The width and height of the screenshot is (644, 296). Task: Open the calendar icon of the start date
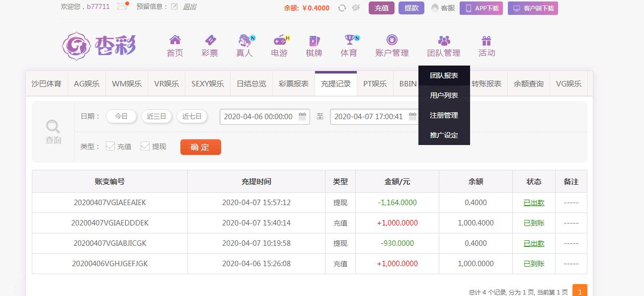(x=303, y=117)
